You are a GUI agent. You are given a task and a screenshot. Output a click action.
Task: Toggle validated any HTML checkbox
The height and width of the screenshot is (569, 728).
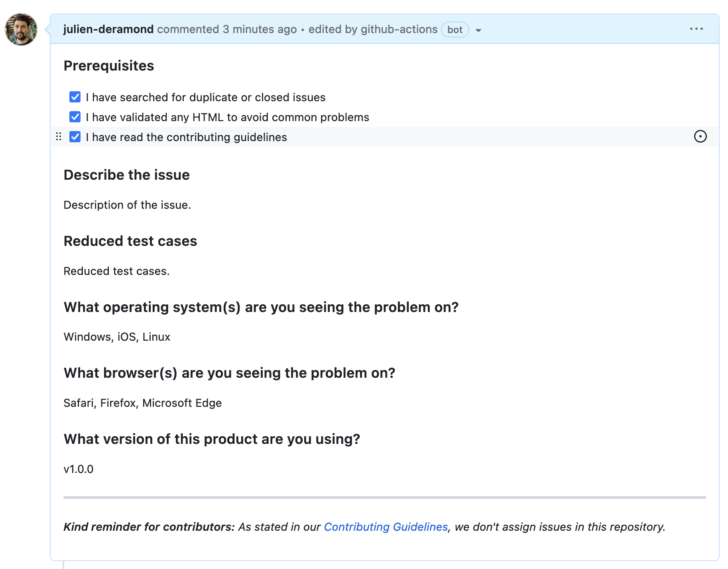coord(75,117)
